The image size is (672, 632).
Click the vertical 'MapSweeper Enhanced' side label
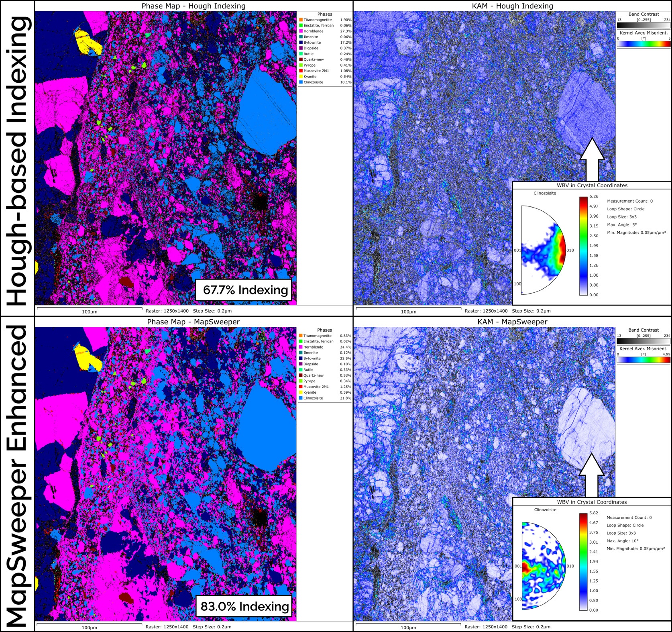pos(17,476)
